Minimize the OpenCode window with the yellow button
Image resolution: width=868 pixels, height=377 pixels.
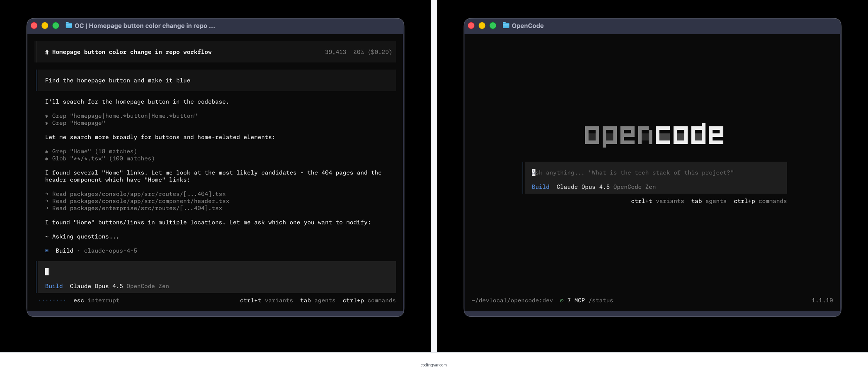click(482, 25)
